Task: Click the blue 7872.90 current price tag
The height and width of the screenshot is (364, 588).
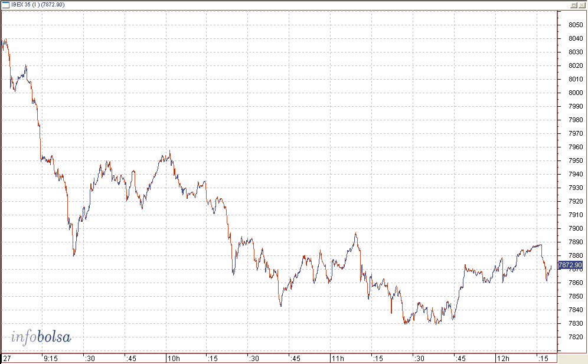Action: 570,265
